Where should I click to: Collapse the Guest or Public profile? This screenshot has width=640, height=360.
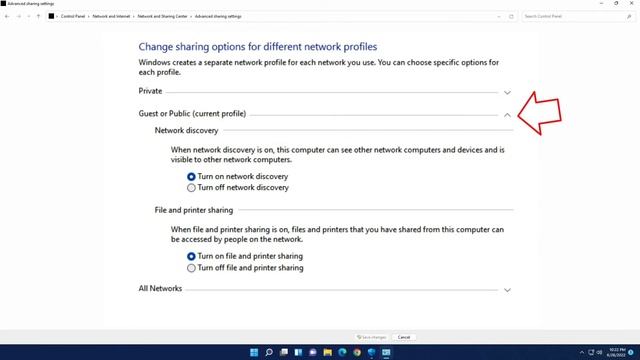[x=507, y=115]
